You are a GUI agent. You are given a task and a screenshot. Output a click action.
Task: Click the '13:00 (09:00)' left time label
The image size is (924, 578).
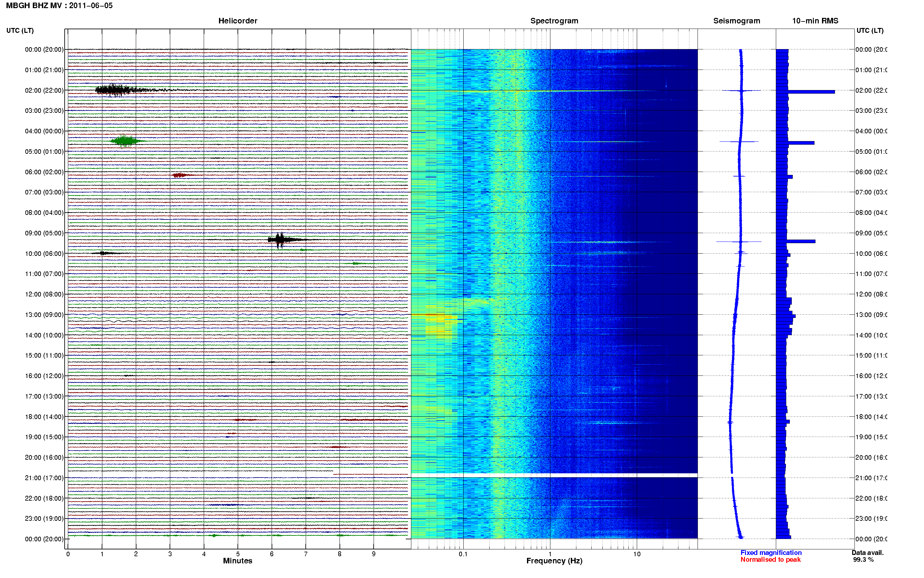click(x=44, y=315)
